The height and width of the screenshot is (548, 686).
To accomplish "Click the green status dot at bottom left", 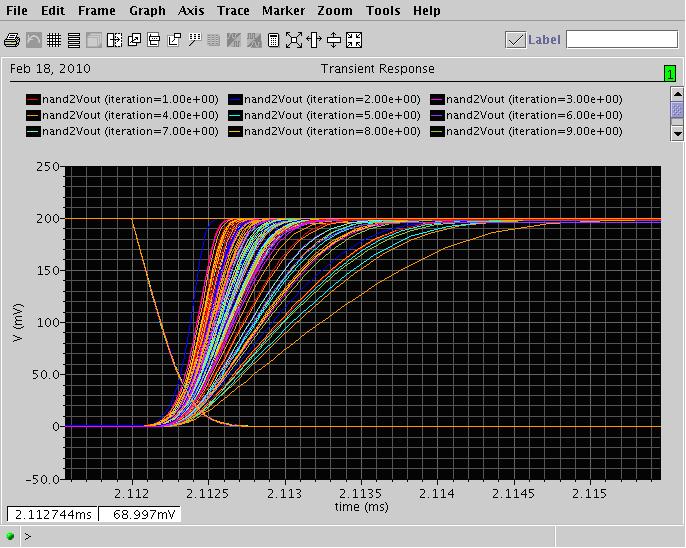I will [12, 536].
